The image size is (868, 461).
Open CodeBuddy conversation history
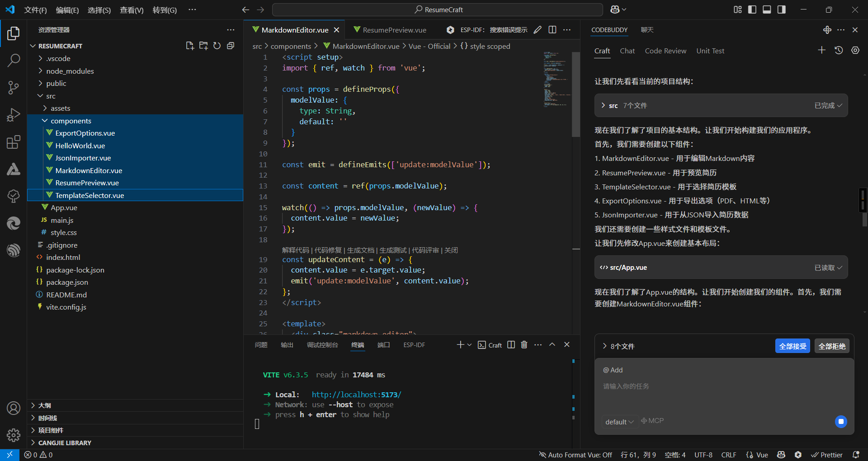(839, 50)
